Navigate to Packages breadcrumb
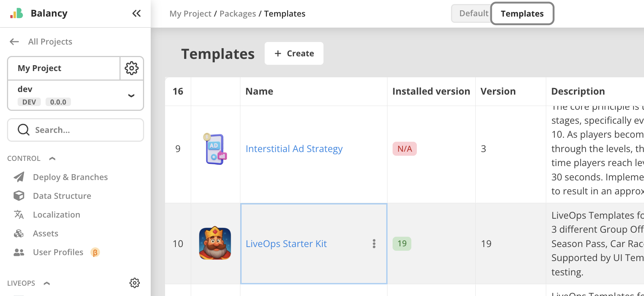 tap(238, 14)
